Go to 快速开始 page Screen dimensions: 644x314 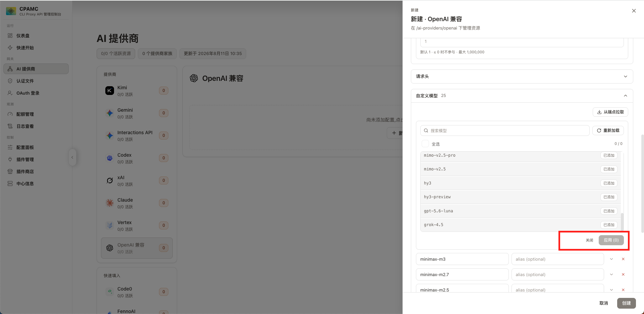(36, 48)
